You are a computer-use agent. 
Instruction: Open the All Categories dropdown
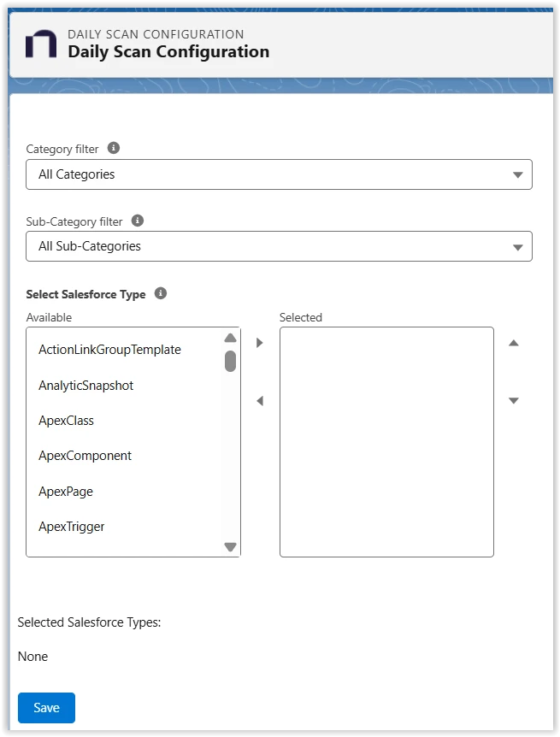[280, 174]
